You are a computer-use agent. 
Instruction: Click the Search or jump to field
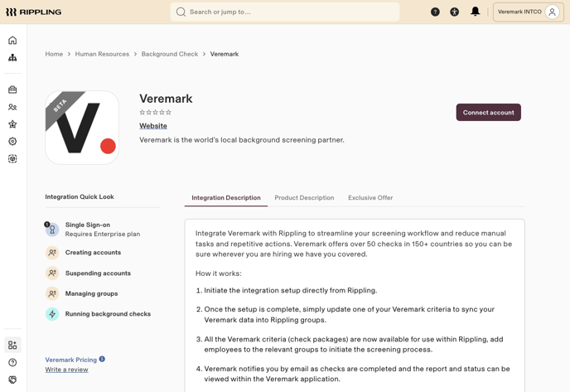pyautogui.click(x=285, y=12)
